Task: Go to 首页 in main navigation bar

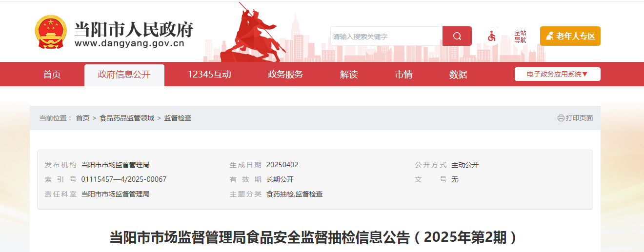Action: tap(52, 74)
